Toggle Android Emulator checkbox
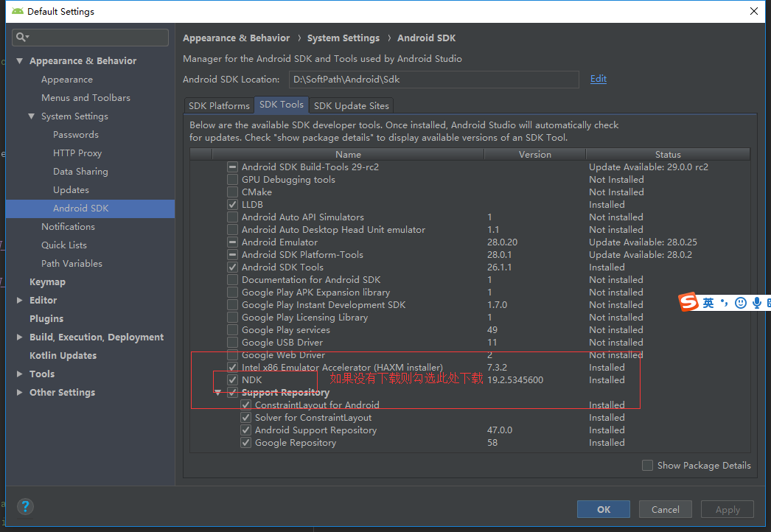Viewport: 771px width, 532px height. click(x=233, y=242)
